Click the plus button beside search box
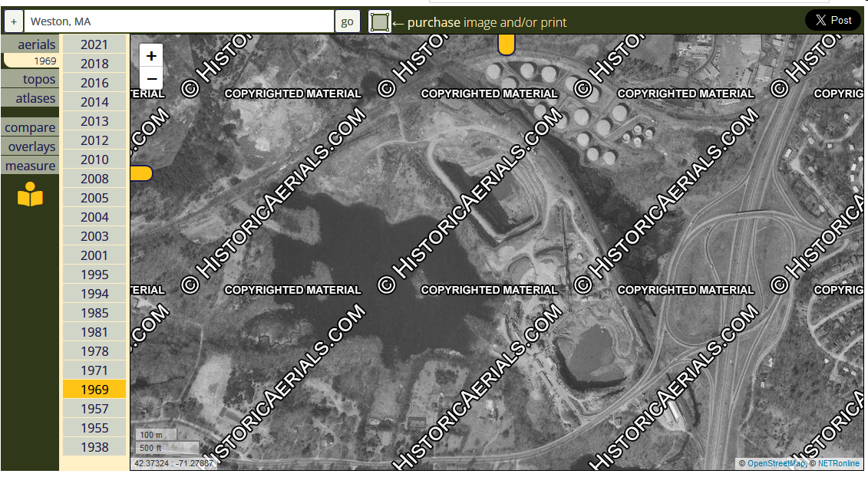Image resolution: width=868 pixels, height=477 pixels. point(14,21)
